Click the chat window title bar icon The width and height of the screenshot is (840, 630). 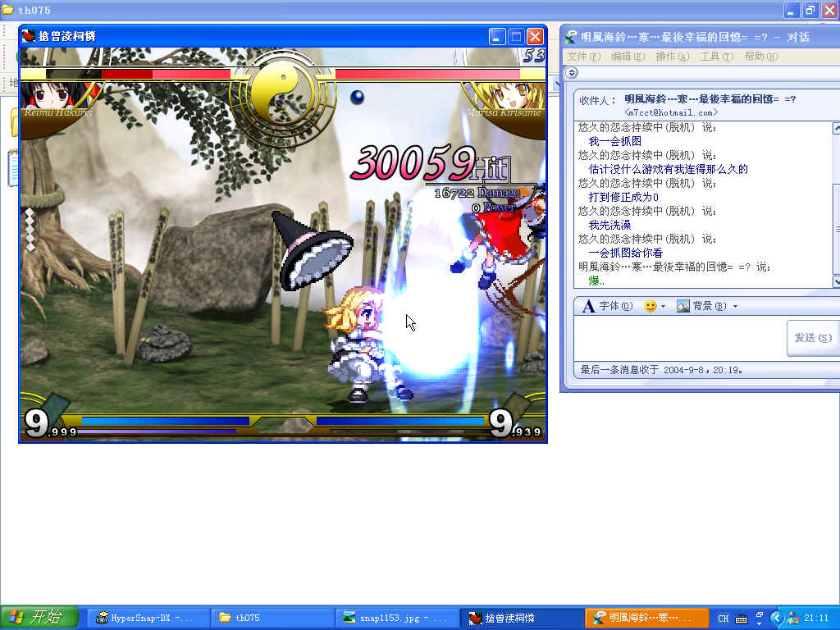571,37
